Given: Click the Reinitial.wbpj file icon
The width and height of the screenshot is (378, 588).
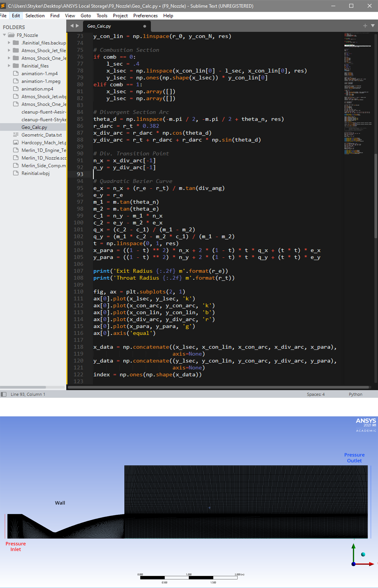Looking at the screenshot, I should (16, 173).
